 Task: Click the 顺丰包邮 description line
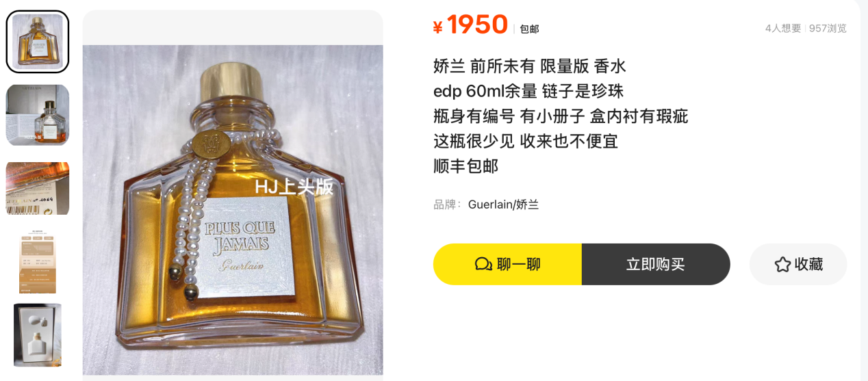[x=466, y=166]
